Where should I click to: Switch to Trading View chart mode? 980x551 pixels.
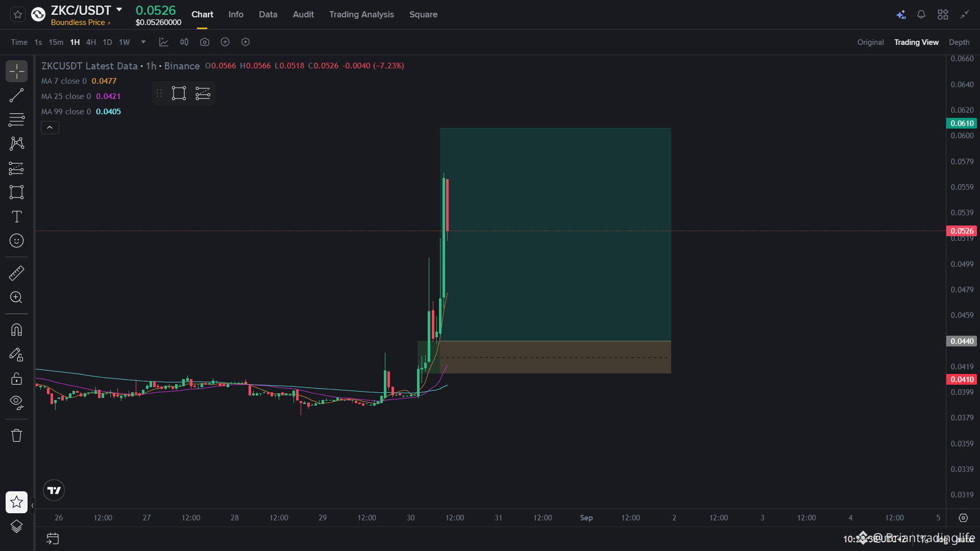coord(916,42)
